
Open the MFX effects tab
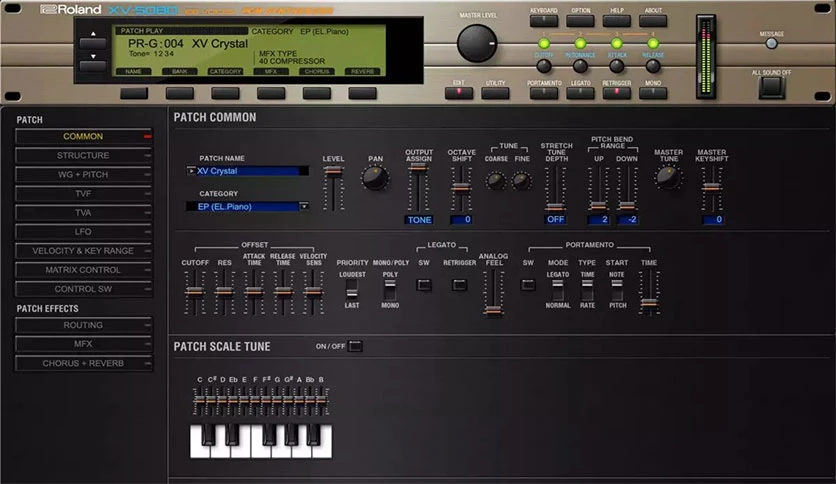click(x=83, y=344)
